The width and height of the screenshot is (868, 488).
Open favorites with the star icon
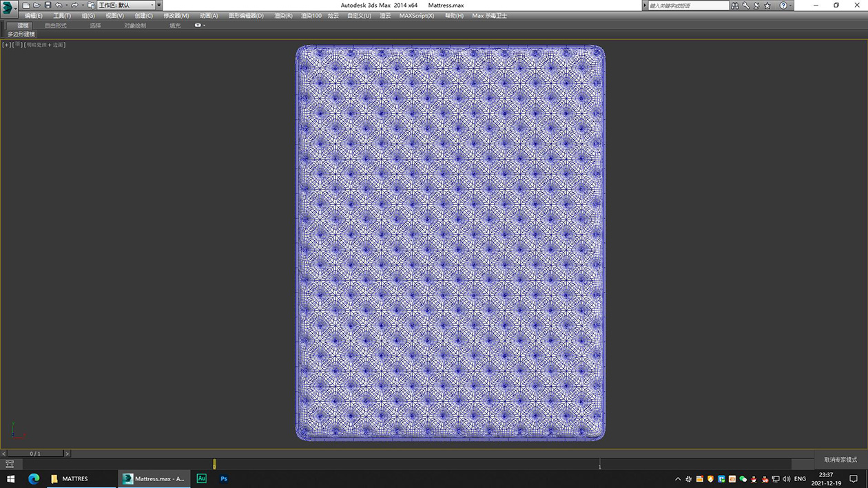tap(767, 6)
